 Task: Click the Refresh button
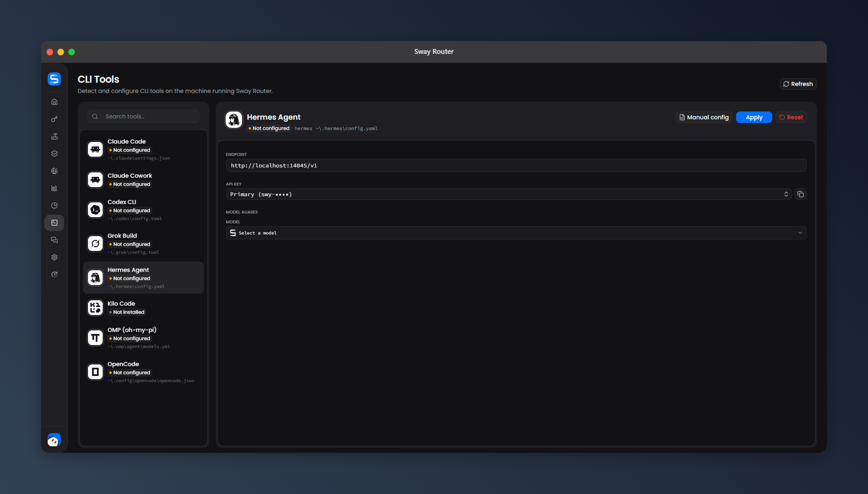pos(798,84)
